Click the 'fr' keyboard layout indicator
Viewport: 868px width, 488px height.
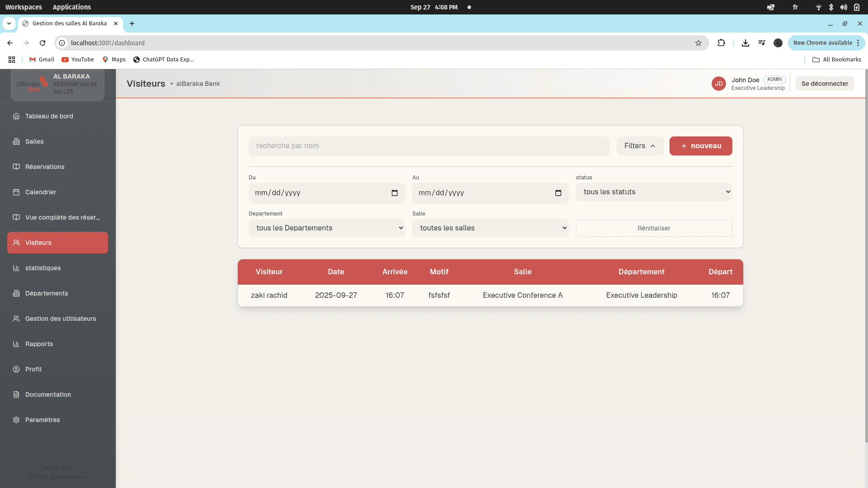(x=795, y=7)
